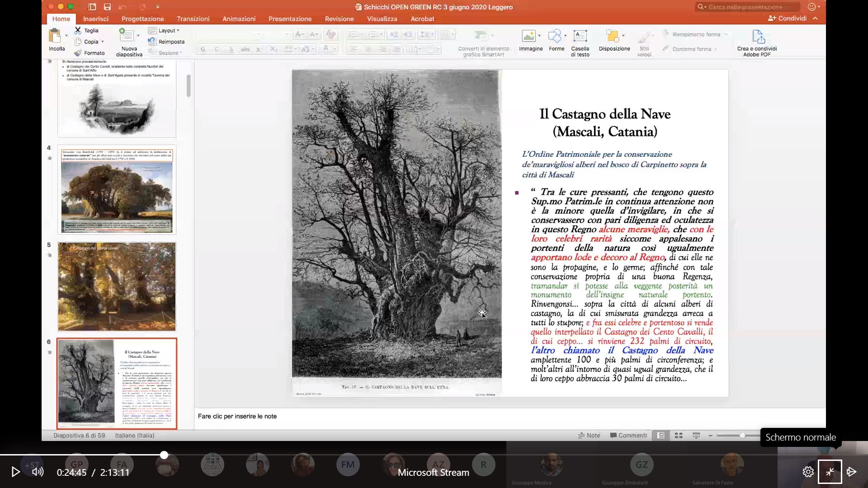Mute the video volume
Viewport: 868px width, 488px height.
38,472
